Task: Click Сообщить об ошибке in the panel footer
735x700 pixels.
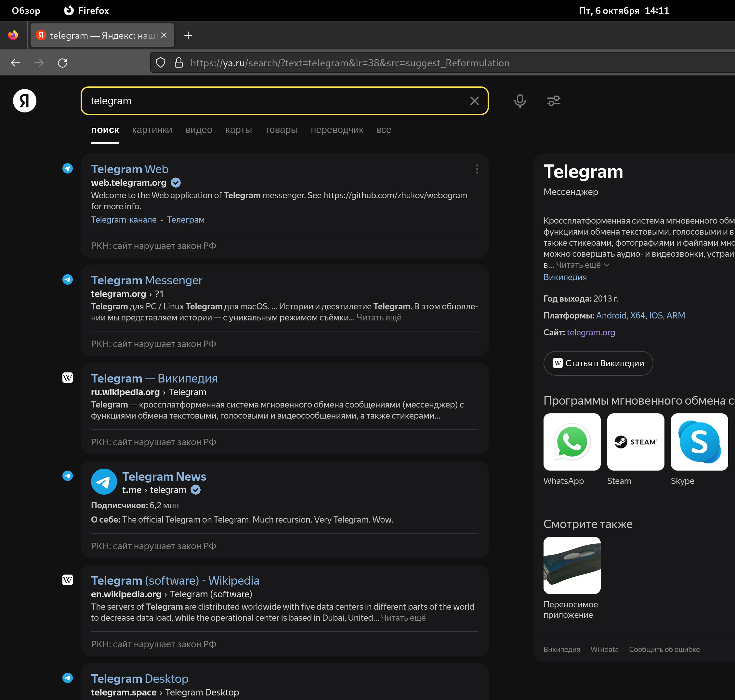Action: coord(664,650)
